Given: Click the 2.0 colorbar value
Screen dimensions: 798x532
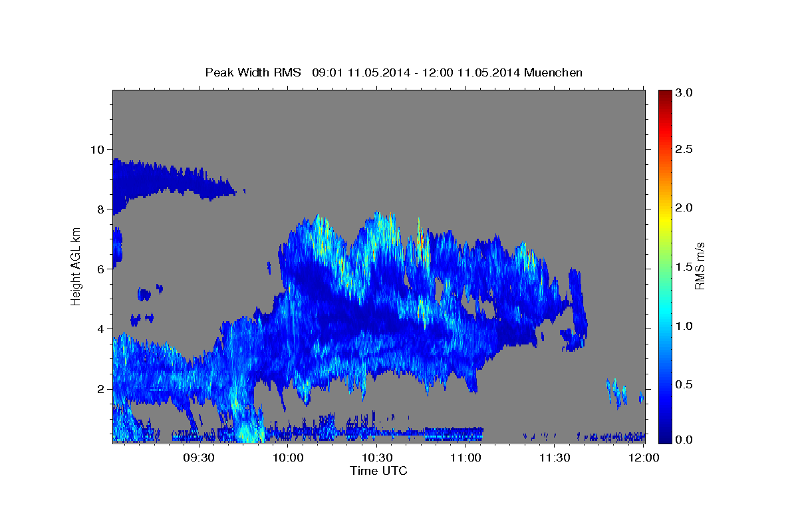Looking at the screenshot, I should [x=684, y=207].
